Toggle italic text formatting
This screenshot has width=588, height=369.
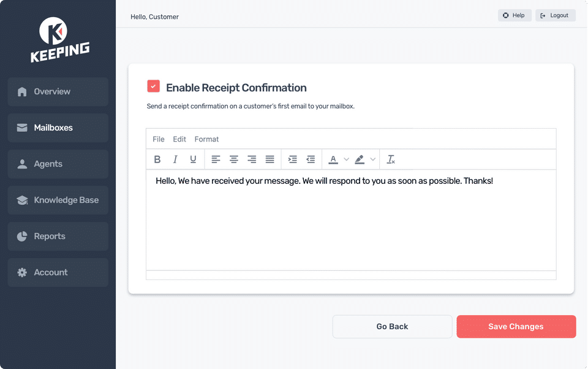coord(175,159)
